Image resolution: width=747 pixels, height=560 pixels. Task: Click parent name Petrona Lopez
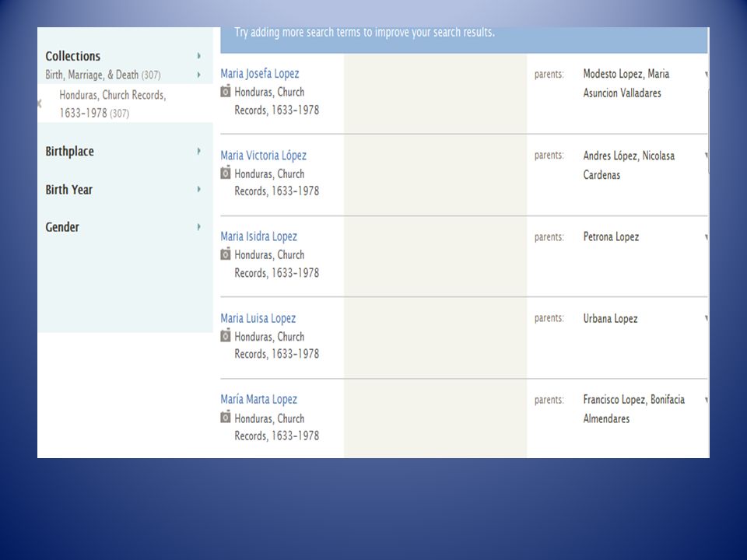pyautogui.click(x=612, y=236)
